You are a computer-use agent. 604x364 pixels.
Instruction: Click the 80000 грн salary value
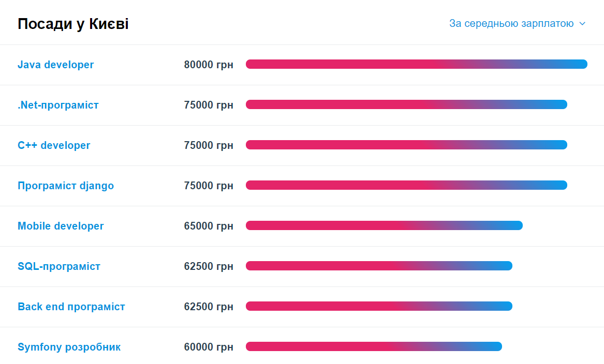click(209, 65)
